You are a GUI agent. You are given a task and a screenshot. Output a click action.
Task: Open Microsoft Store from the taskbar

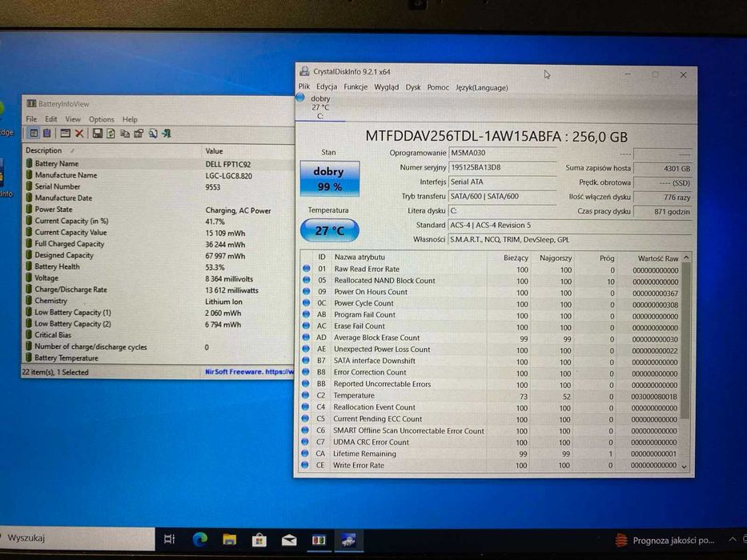259,539
